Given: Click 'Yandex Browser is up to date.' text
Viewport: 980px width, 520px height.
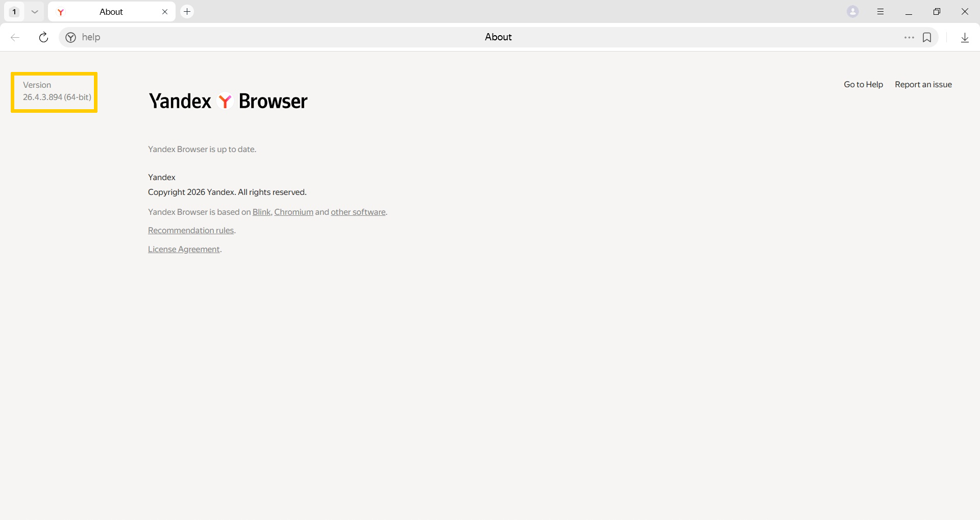Looking at the screenshot, I should (x=202, y=150).
